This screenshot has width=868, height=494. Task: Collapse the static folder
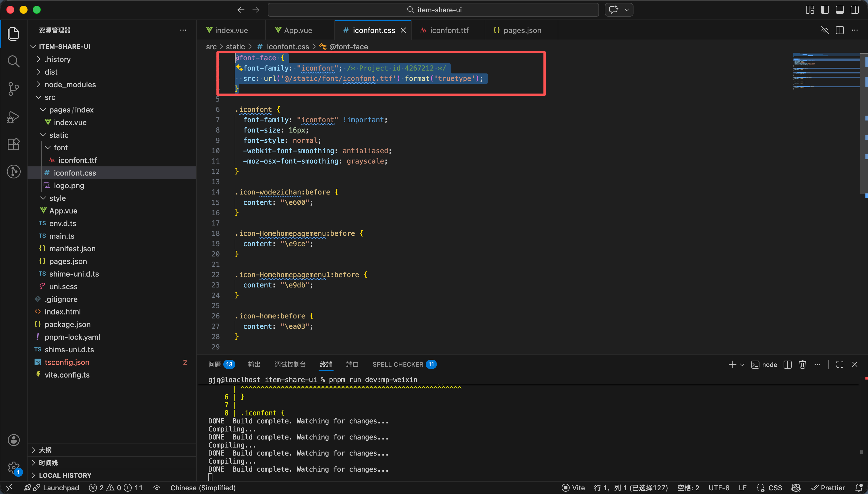coord(58,135)
